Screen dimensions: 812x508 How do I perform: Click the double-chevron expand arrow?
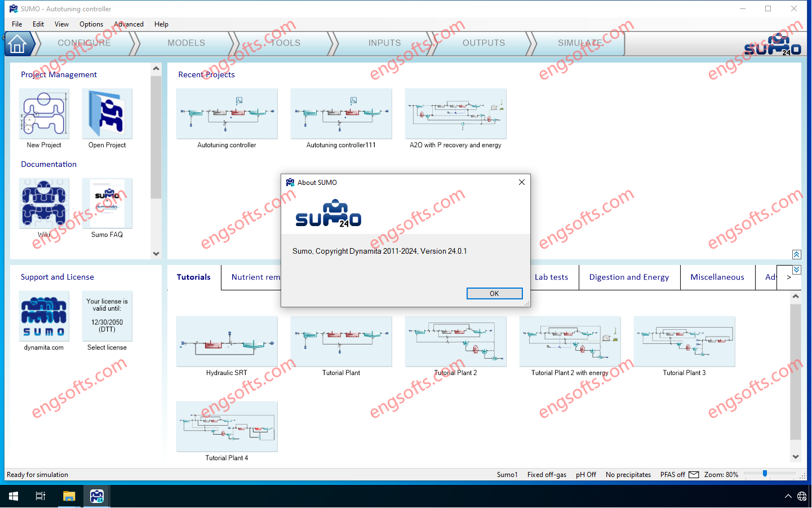pyautogui.click(x=796, y=270)
